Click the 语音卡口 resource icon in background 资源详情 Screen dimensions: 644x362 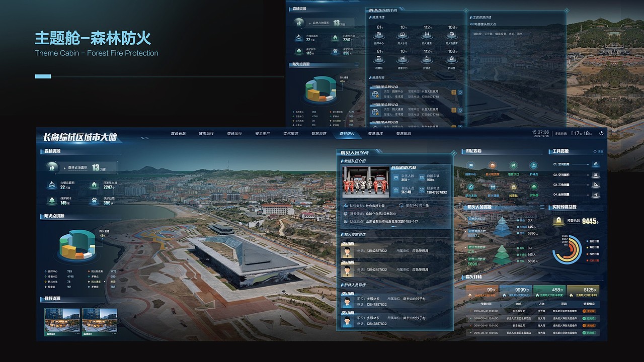tap(403, 59)
